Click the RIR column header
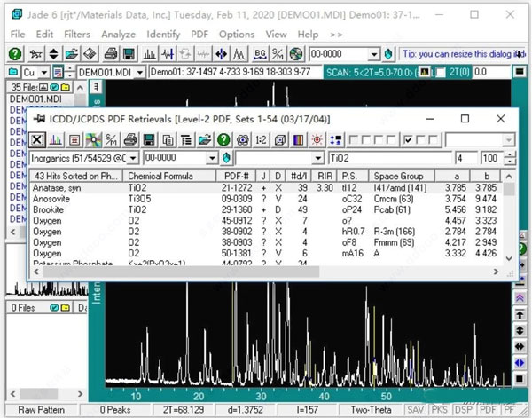532x418 pixels. click(x=325, y=176)
